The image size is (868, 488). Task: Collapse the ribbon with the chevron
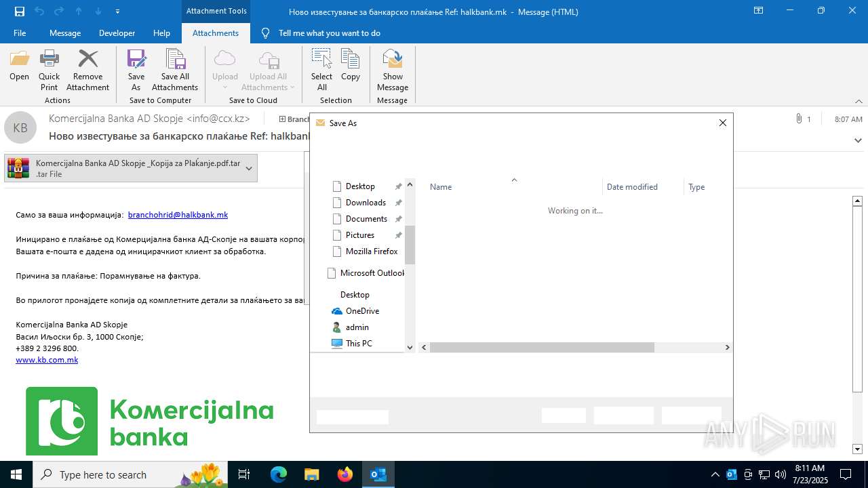859,101
